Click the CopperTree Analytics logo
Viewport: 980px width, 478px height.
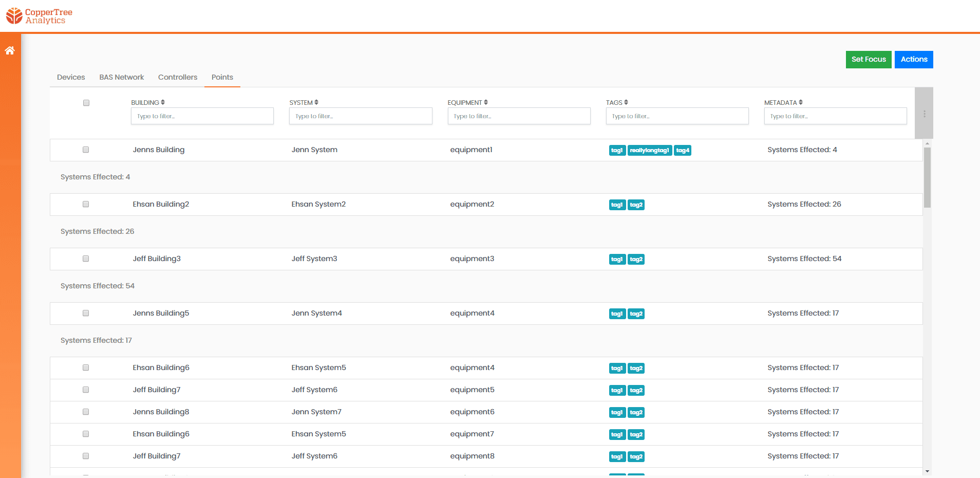(x=39, y=16)
